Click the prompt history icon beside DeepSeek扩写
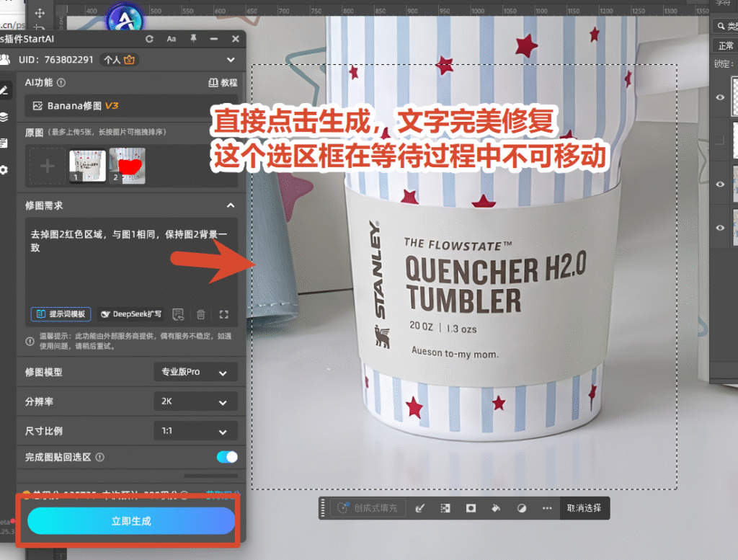 pyautogui.click(x=178, y=314)
